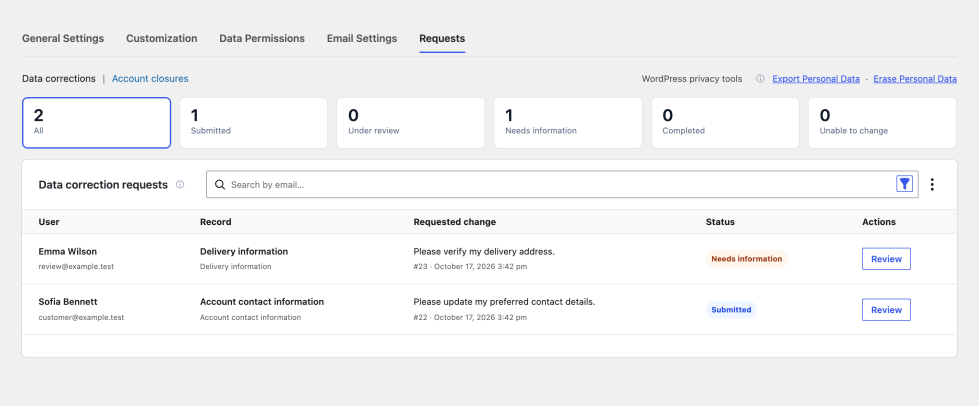Open the Customization tab
This screenshot has height=406, width=979.
coord(162,38)
